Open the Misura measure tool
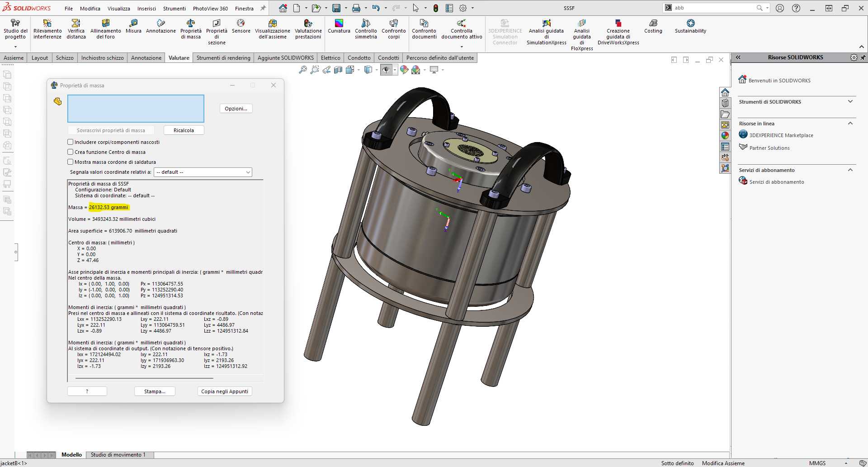Screen dimensions: 868x467 click(x=133, y=26)
